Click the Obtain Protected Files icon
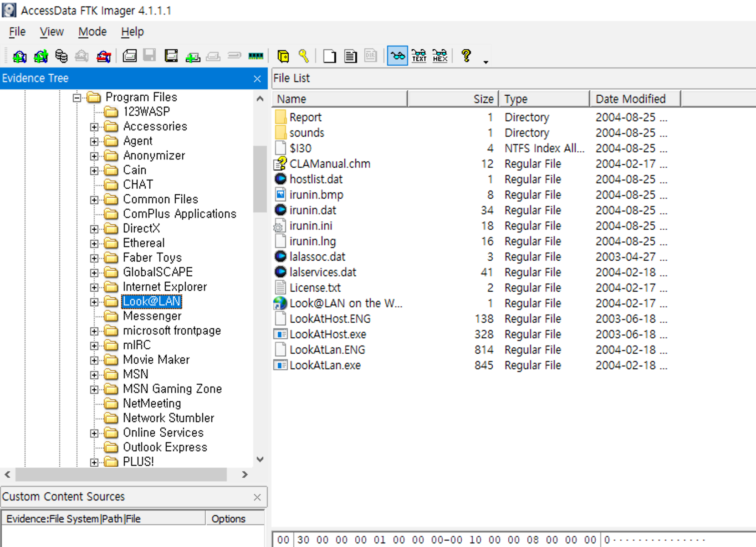The image size is (756, 547). pyautogui.click(x=283, y=56)
